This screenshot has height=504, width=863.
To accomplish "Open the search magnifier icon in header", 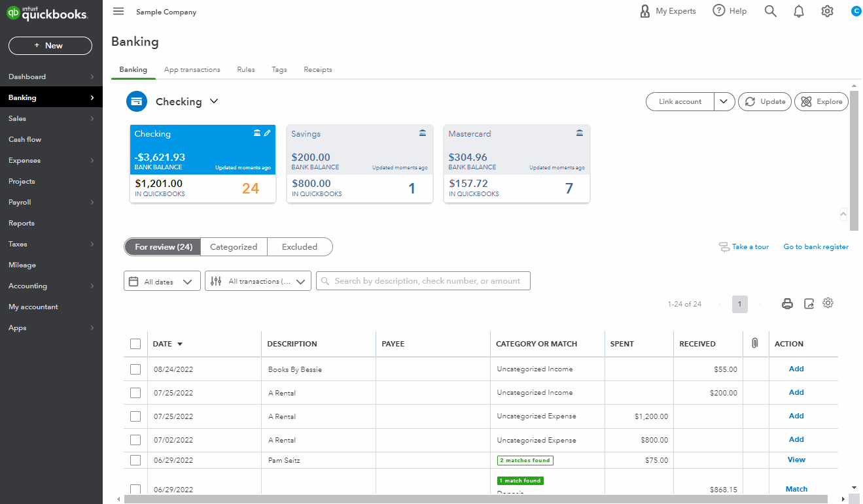I will (771, 11).
